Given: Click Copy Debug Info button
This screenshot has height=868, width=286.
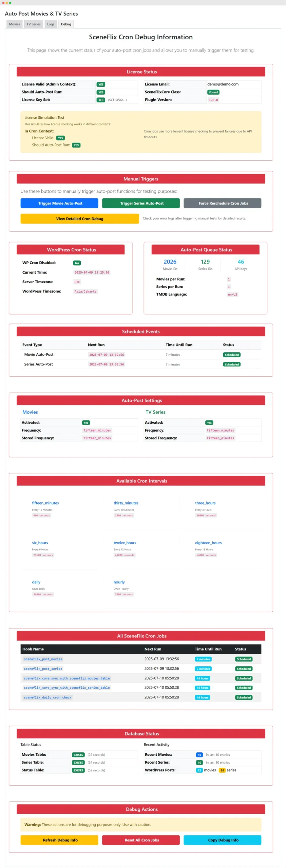Looking at the screenshot, I should 223,840.
